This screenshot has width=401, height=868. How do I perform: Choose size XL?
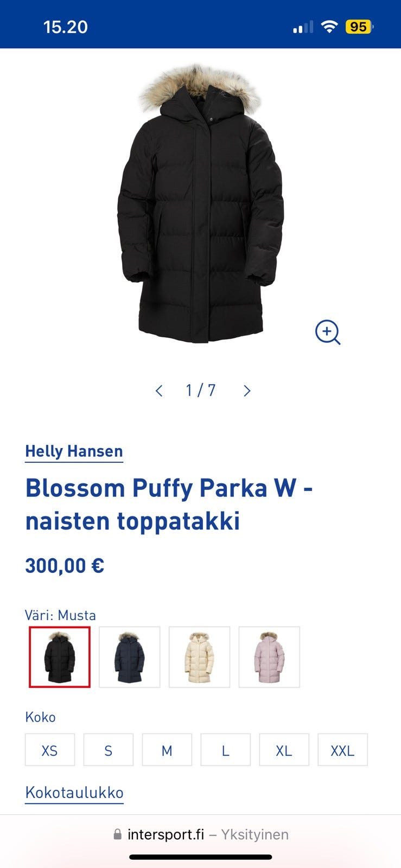(284, 750)
